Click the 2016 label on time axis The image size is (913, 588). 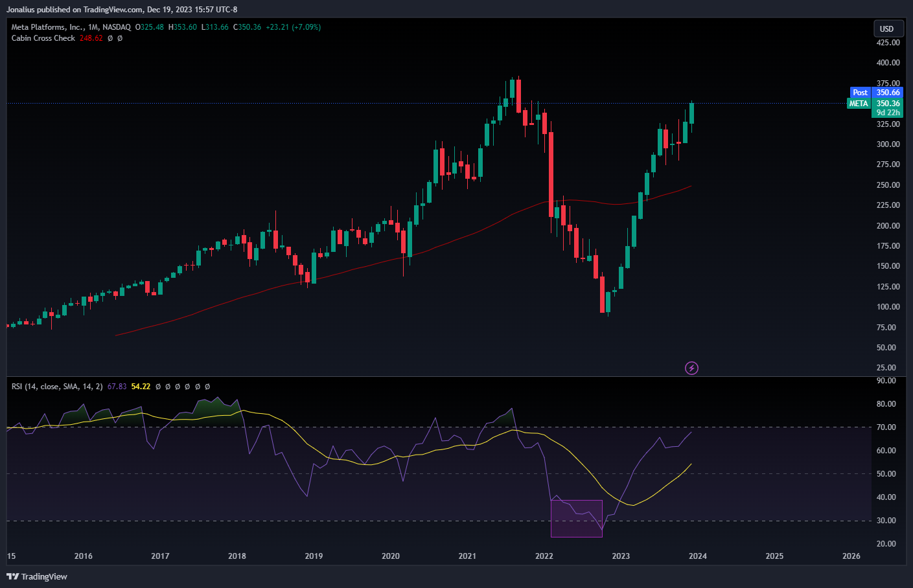point(84,556)
